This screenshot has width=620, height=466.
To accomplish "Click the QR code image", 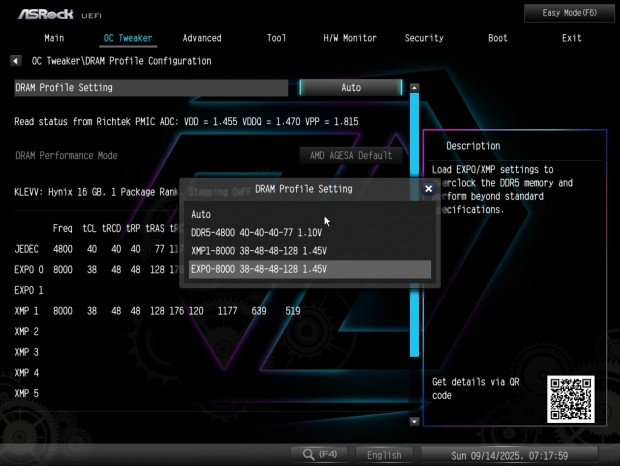I will pyautogui.click(x=571, y=399).
